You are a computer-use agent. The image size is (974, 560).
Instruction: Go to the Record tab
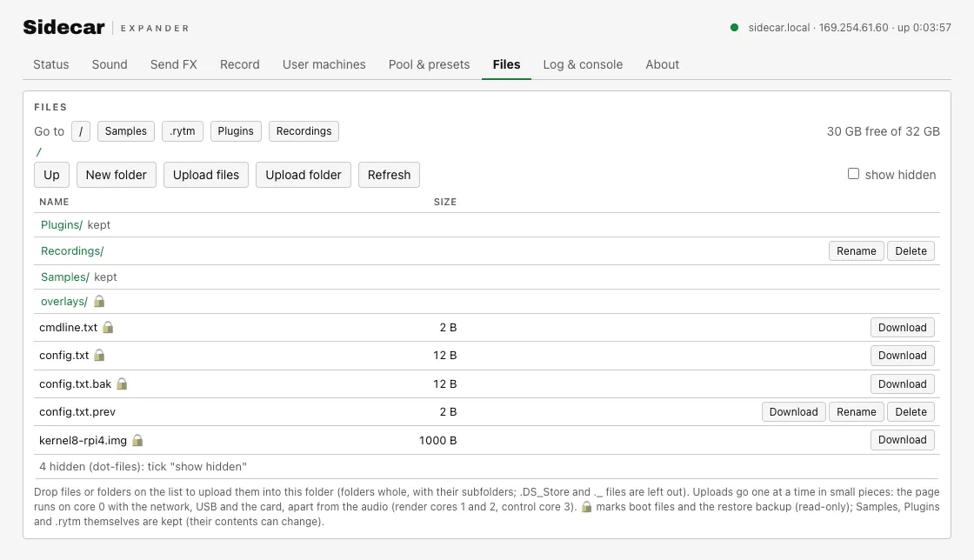[240, 64]
